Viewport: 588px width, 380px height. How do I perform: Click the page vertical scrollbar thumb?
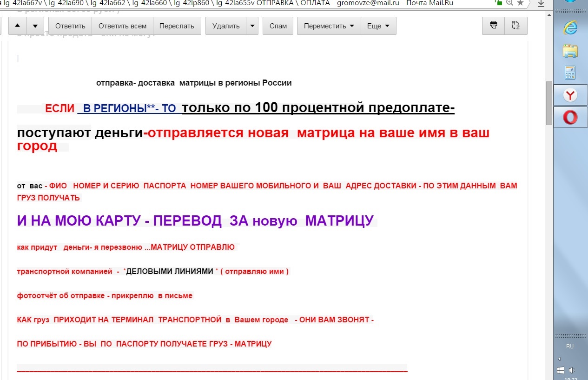point(549,102)
